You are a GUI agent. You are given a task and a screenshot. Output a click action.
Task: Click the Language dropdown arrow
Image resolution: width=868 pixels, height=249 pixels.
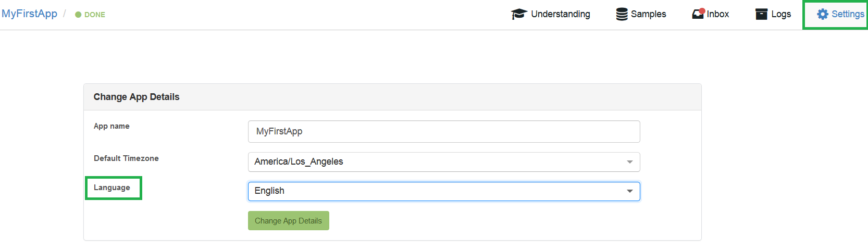(x=630, y=191)
